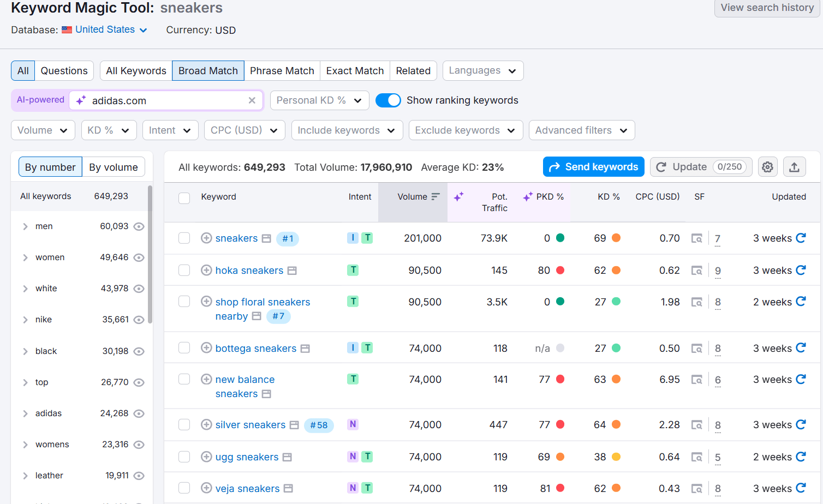
Task: Click the Update 0/250 refresh button
Action: [701, 166]
